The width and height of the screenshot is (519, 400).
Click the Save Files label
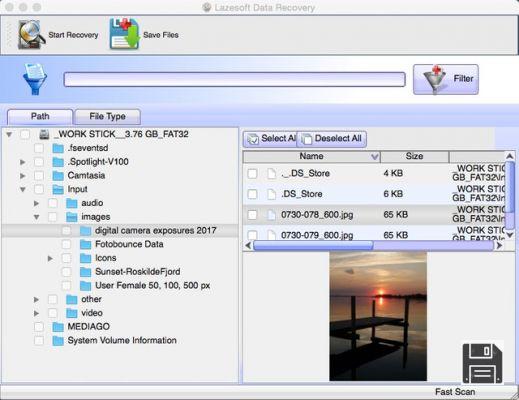pos(161,35)
